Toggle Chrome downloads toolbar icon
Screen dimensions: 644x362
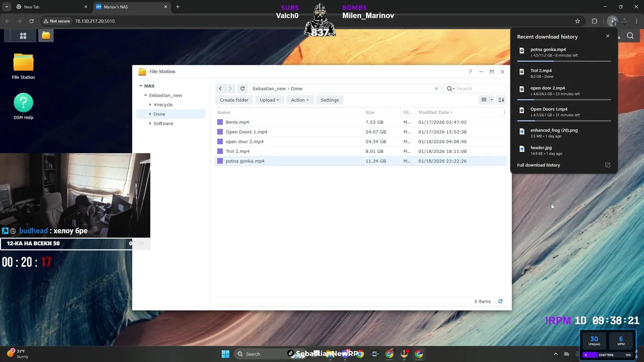612,21
